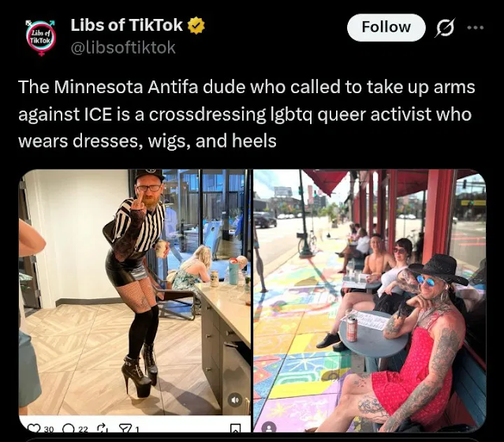Click the Follow button
The width and height of the screenshot is (504, 442).
click(386, 28)
